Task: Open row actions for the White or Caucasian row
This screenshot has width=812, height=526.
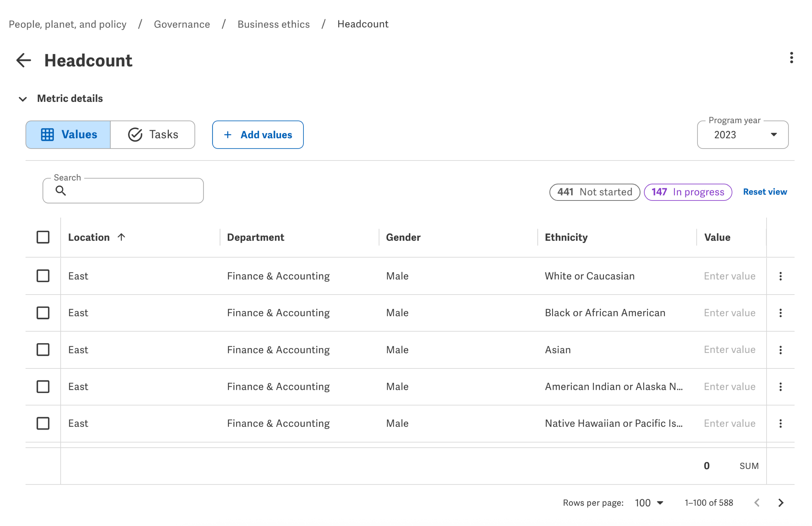Action: (x=780, y=276)
